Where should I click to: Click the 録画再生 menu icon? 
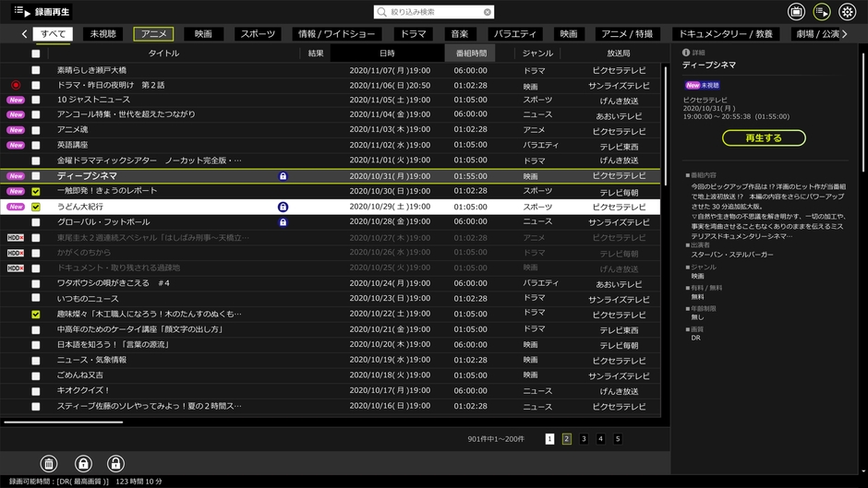click(x=22, y=12)
